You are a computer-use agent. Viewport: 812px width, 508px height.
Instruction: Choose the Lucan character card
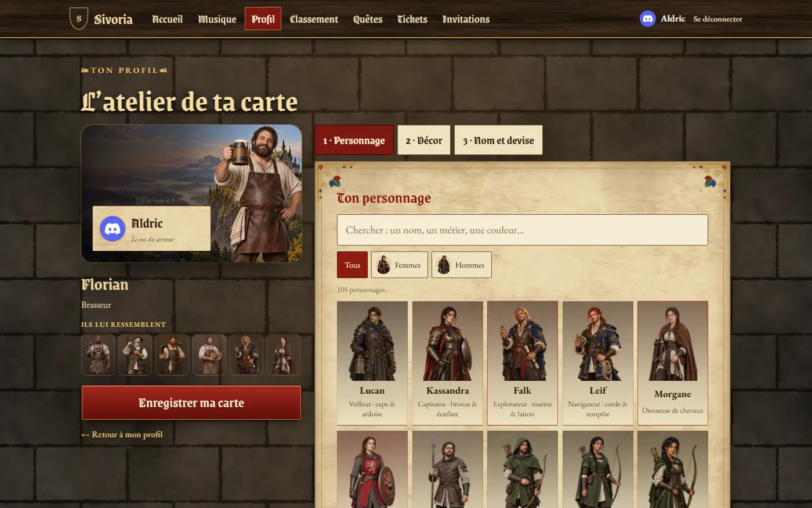pos(372,363)
